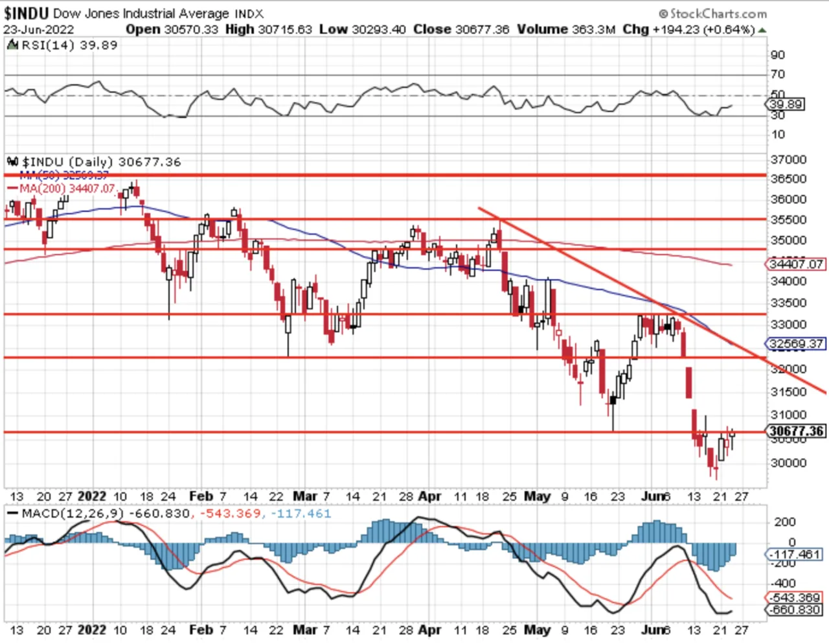Click the StockCharts.com copyright logo
829x644 pixels.
click(x=712, y=13)
